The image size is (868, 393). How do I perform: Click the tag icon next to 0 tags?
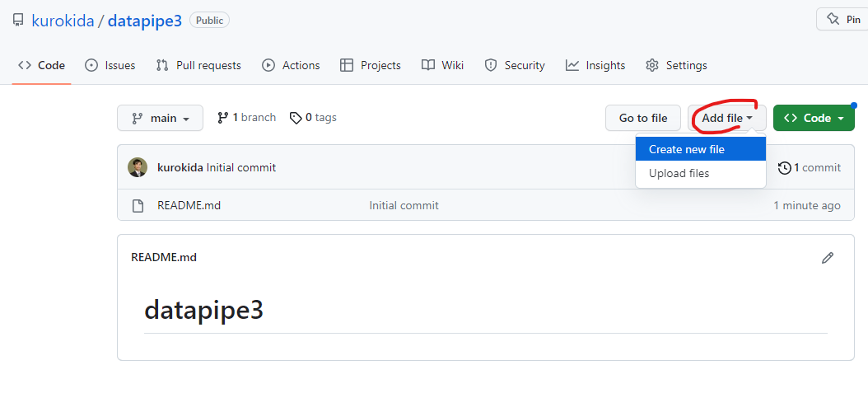tap(296, 118)
